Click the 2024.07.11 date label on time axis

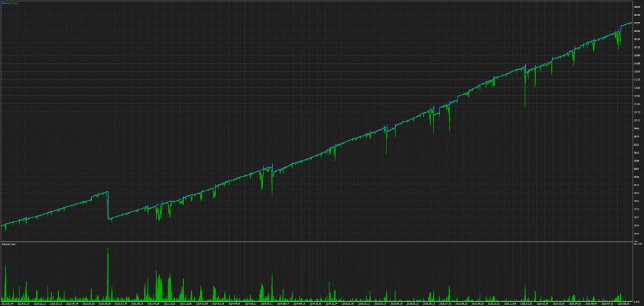click(266, 303)
